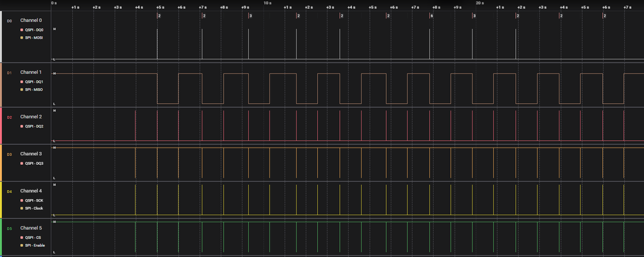Click the 20 s label on the time ruler
Viewport: 644px width, 257px height.
pos(480,3)
